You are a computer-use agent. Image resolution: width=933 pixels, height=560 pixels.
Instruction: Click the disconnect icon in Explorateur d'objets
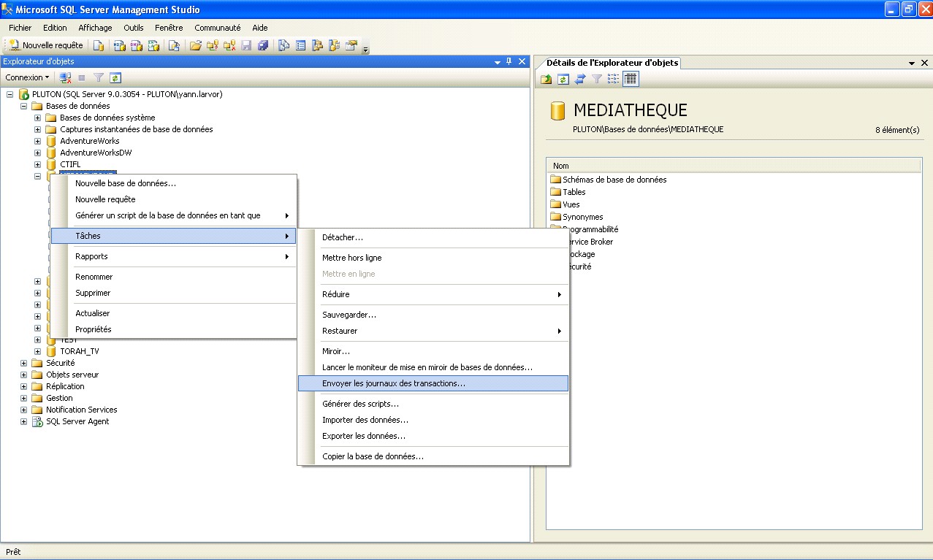point(65,77)
